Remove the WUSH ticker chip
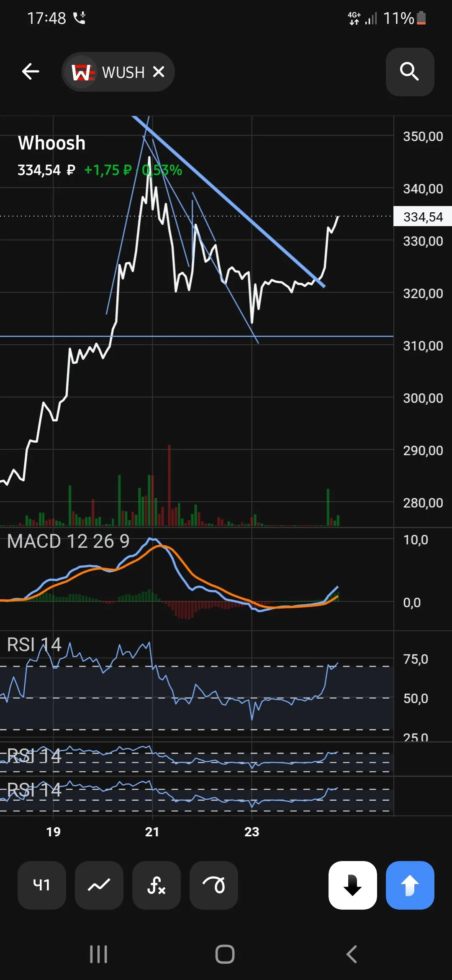Viewport: 452px width, 980px height. [x=159, y=72]
